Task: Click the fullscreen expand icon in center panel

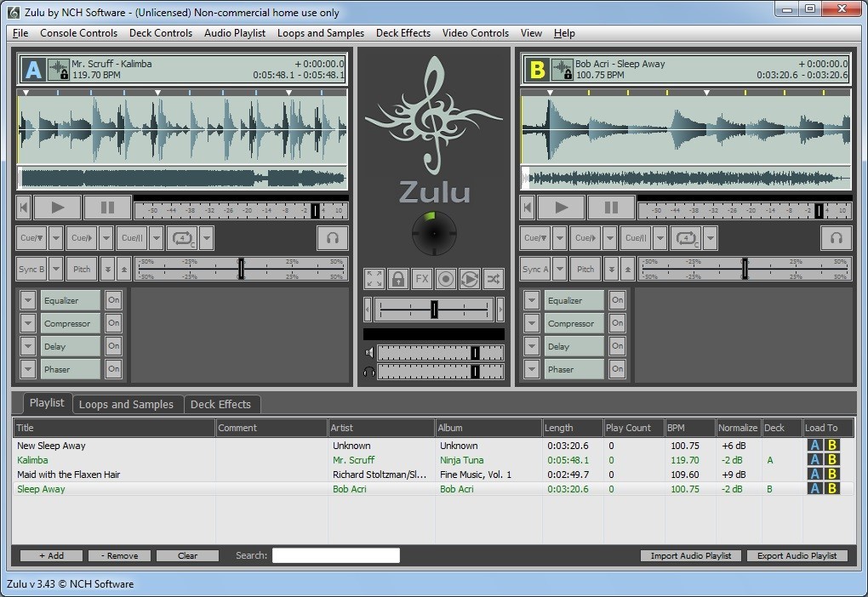Action: click(x=374, y=278)
